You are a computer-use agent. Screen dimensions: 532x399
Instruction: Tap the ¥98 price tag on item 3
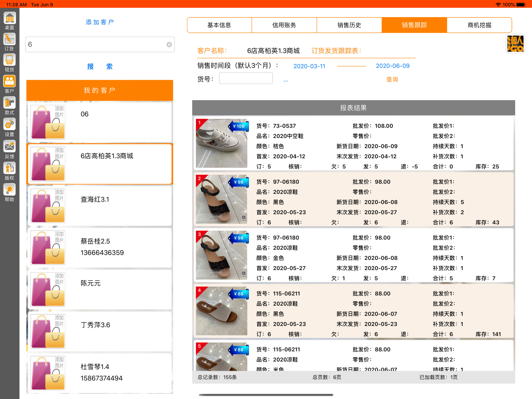[238, 238]
